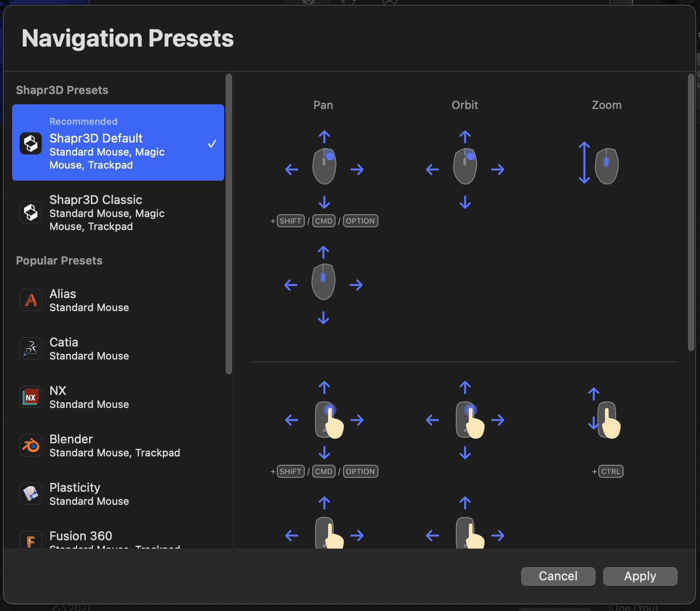Viewport: 700px width, 611px height.
Task: Click the Cancel button
Action: coord(558,576)
